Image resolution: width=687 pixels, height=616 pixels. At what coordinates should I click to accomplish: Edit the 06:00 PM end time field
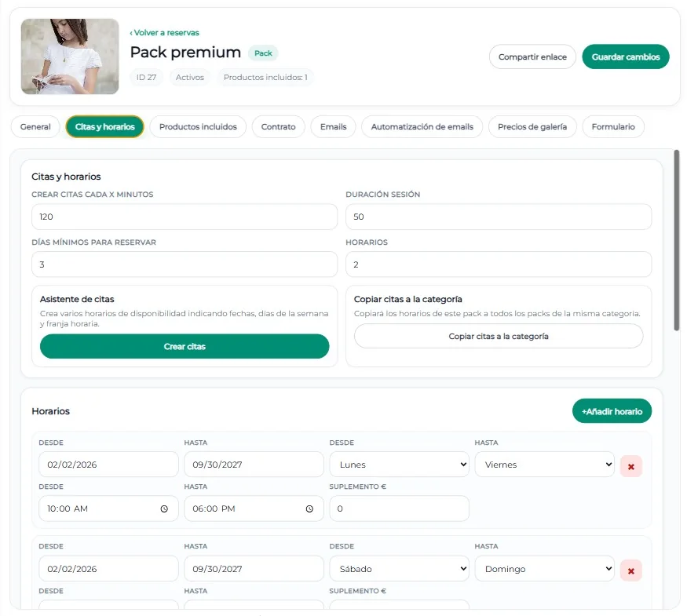(x=254, y=508)
